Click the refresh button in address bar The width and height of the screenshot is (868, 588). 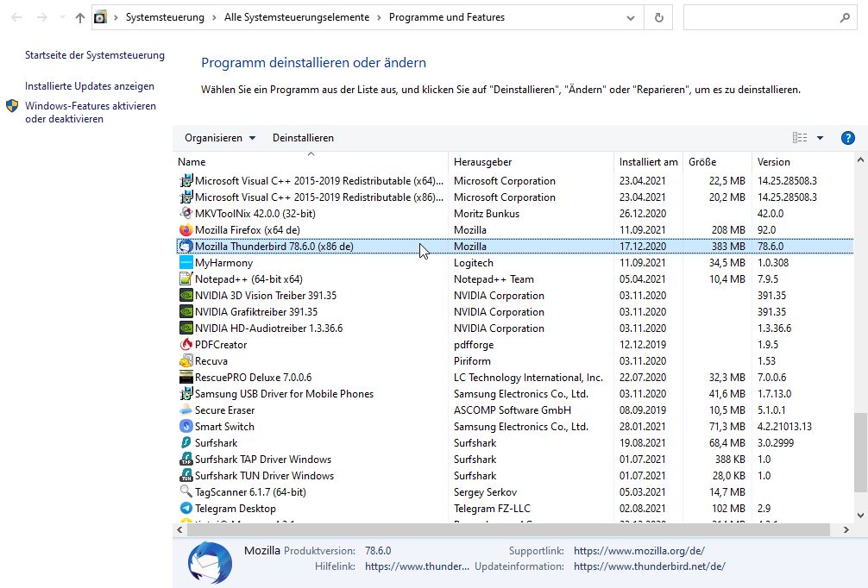[659, 17]
